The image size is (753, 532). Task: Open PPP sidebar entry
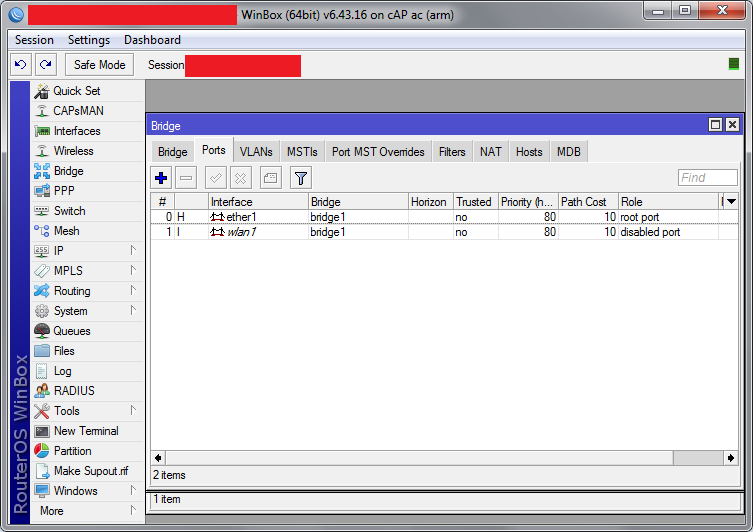(x=88, y=191)
